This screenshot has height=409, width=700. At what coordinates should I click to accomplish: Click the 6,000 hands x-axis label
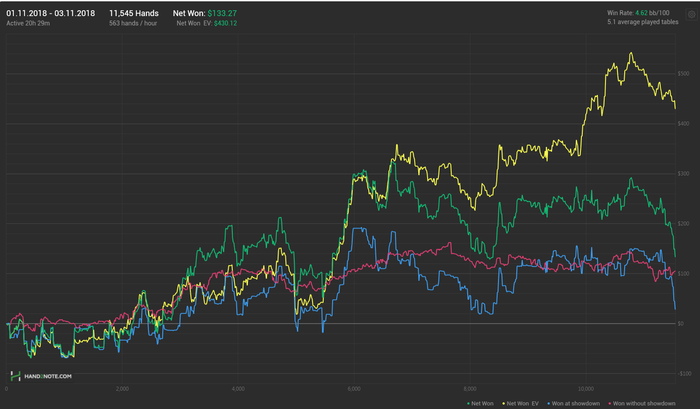354,389
